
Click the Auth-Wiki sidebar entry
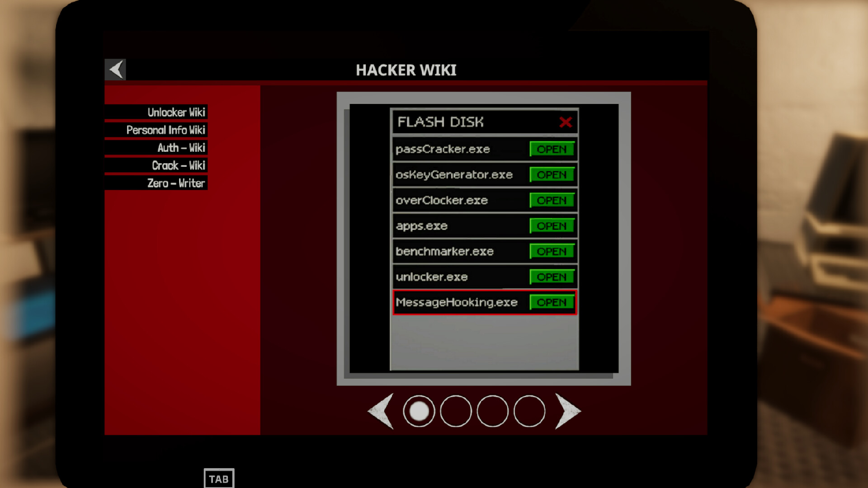181,147
